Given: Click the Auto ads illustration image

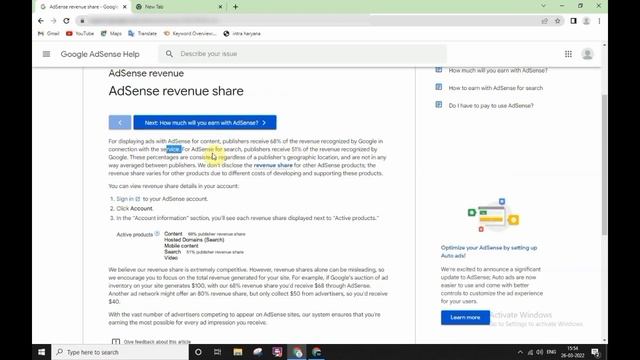Looking at the screenshot, I should tap(493, 216).
